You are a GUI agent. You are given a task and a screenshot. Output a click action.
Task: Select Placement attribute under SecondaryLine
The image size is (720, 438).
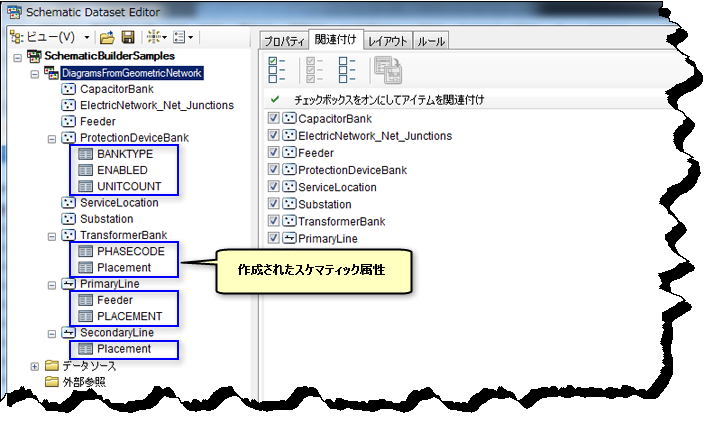click(x=124, y=349)
